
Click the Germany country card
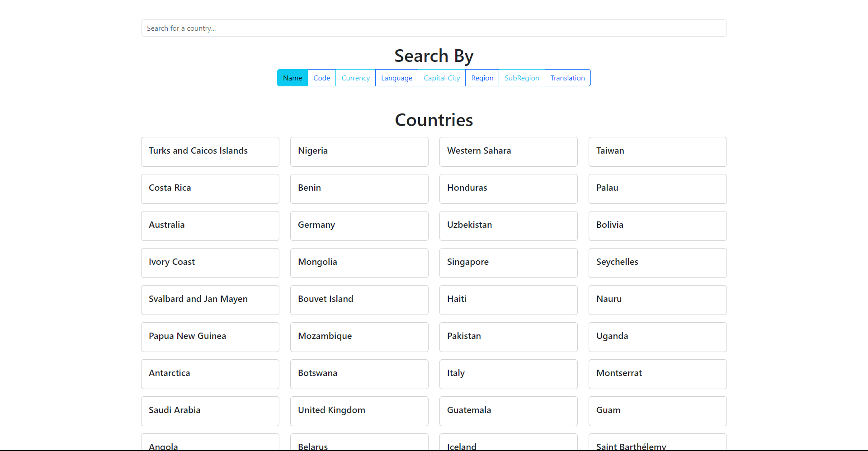[x=359, y=225]
